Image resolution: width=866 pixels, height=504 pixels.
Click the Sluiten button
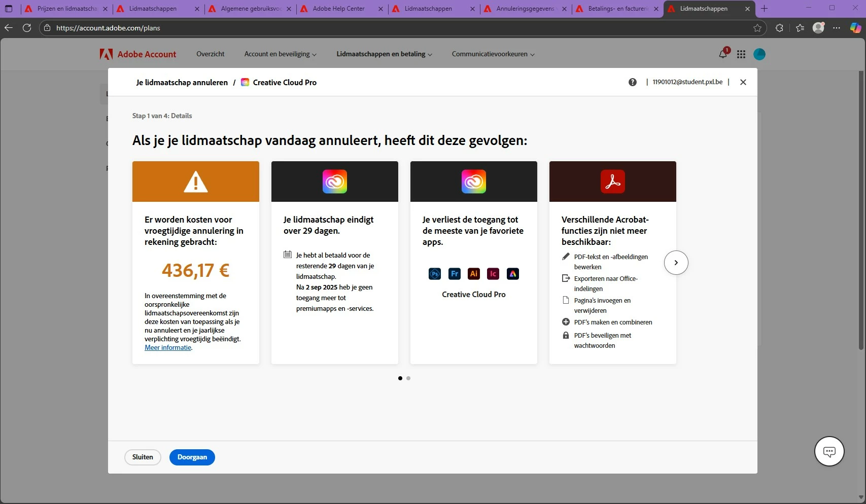(x=143, y=457)
